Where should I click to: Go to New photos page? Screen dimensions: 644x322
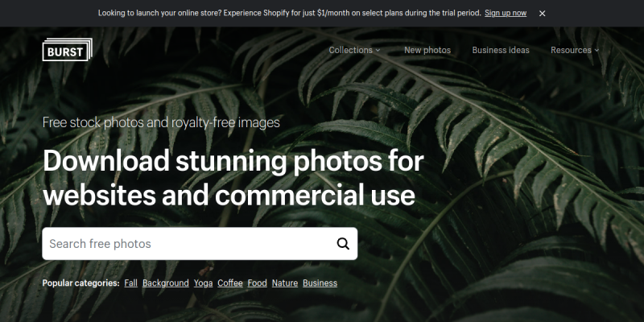(427, 50)
